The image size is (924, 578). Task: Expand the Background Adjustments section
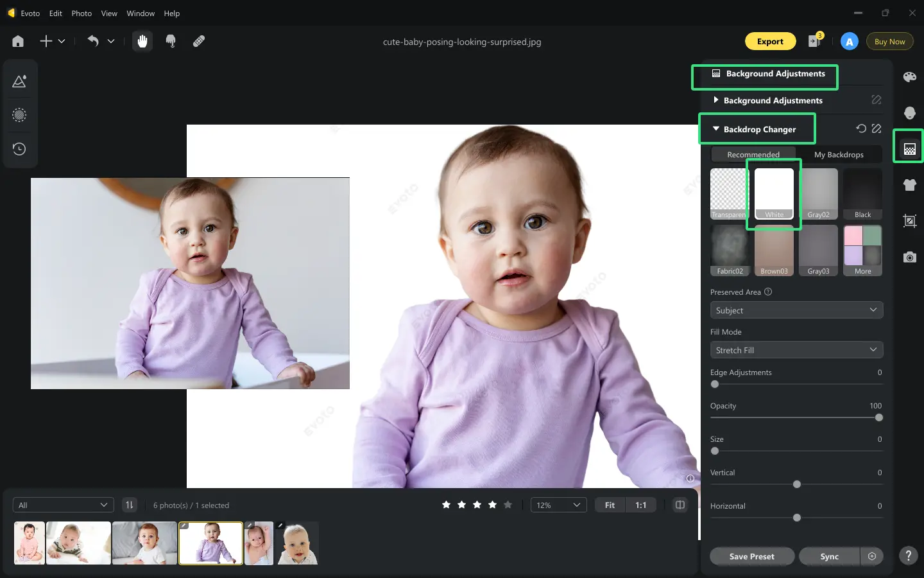coord(716,100)
